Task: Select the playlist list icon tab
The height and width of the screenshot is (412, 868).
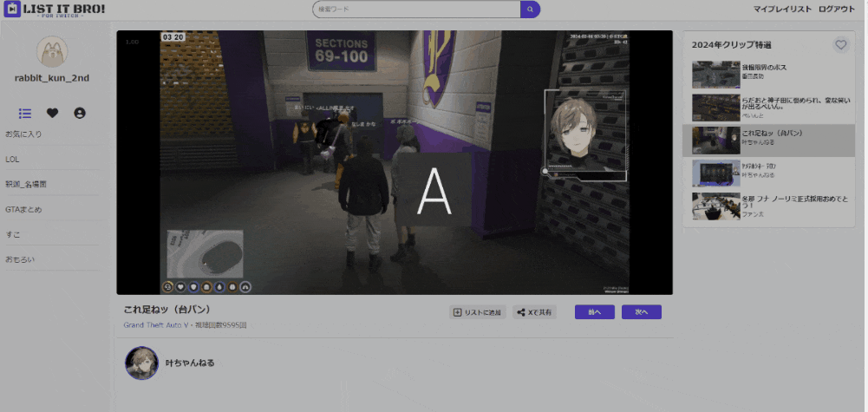Action: pos(25,113)
